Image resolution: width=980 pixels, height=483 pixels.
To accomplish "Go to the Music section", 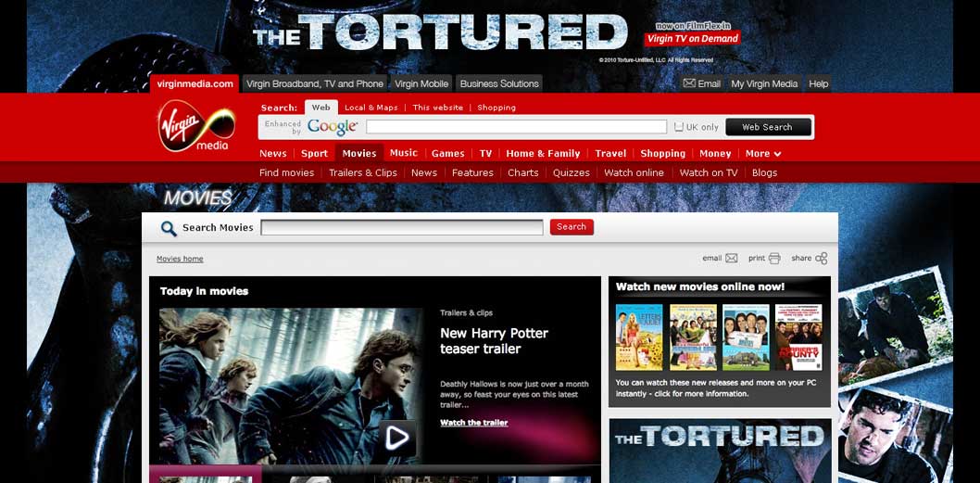I will (404, 153).
